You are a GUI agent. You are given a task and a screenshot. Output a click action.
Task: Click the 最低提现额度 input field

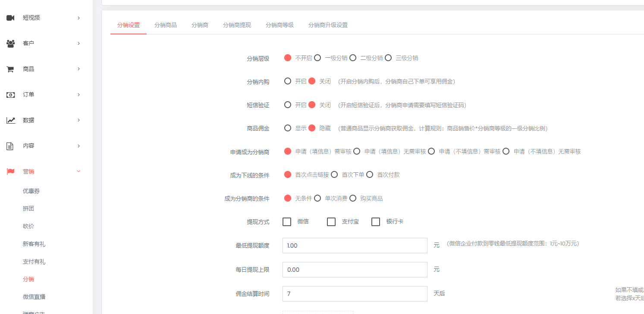click(x=355, y=246)
